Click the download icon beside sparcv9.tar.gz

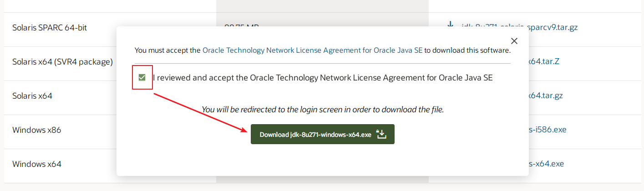[451, 24]
